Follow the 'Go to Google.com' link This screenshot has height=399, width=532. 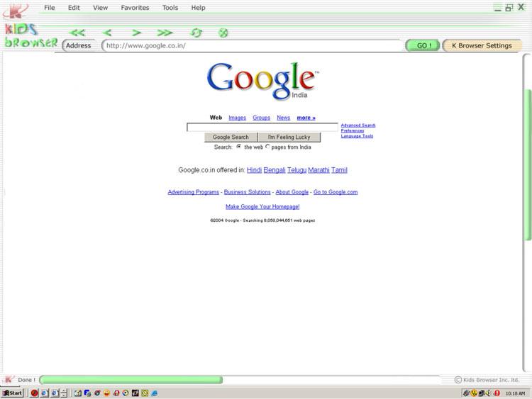(336, 192)
